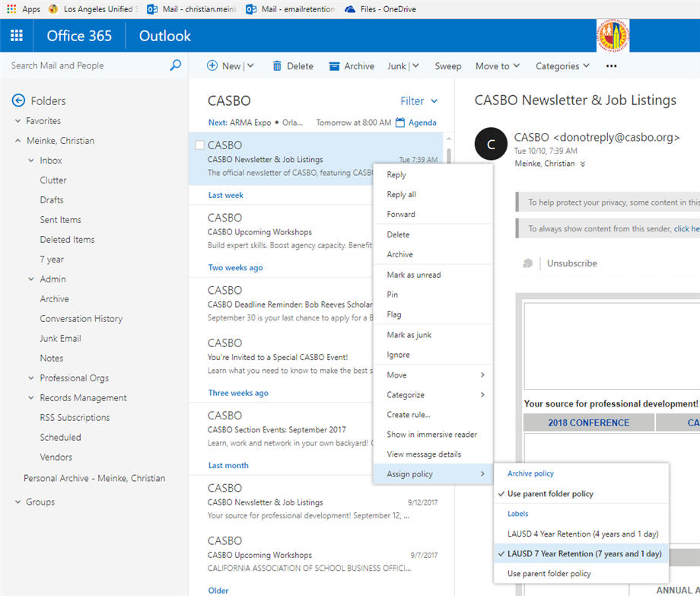Choose Forward in the context menu
Viewport: 700px width, 596px height.
433,214
